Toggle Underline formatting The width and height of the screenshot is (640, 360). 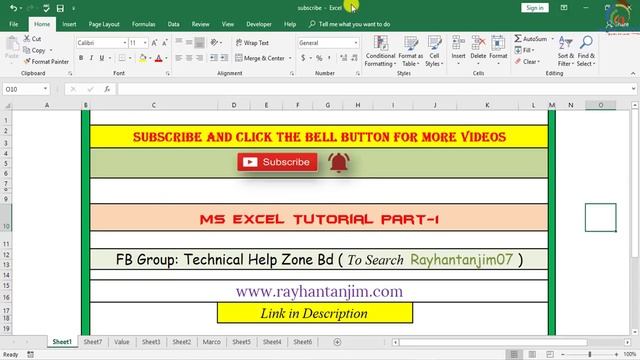coord(102,58)
